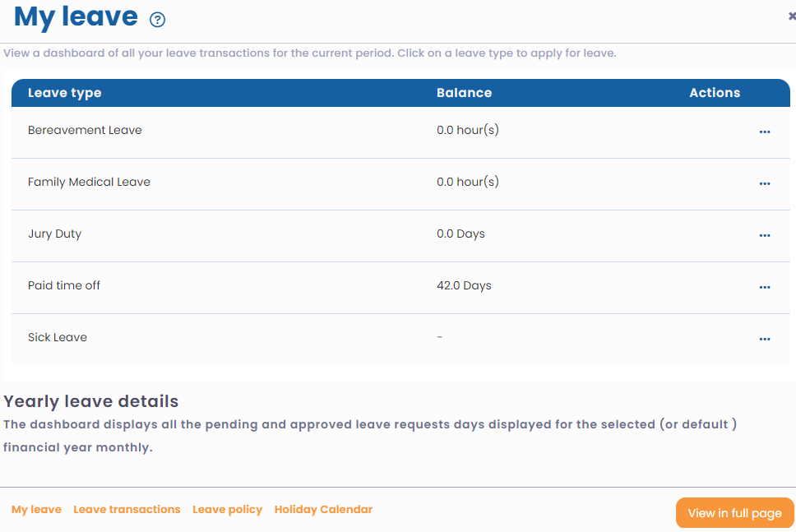Choose Jury Duty leave type

click(54, 234)
